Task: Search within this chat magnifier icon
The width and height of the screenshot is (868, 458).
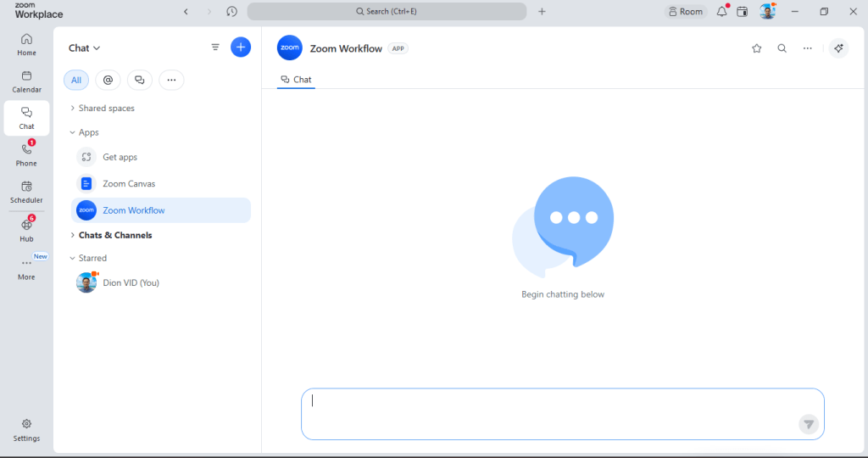Action: pyautogui.click(x=782, y=48)
